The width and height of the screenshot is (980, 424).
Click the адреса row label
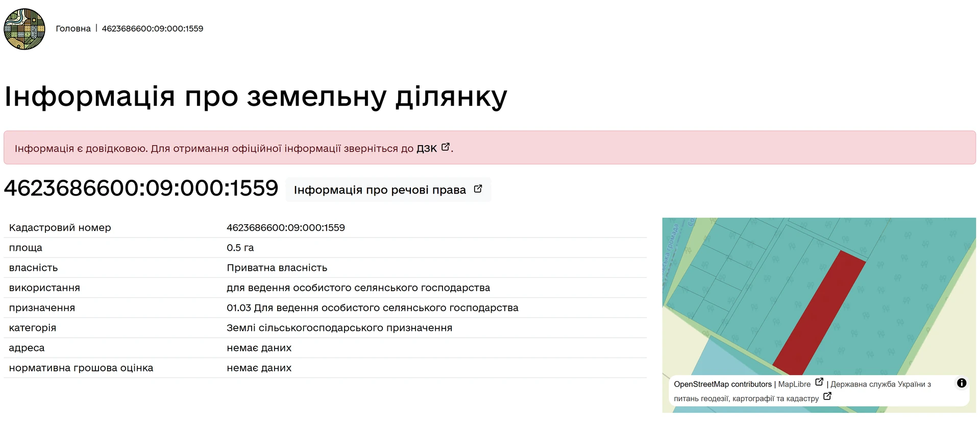[x=27, y=348]
